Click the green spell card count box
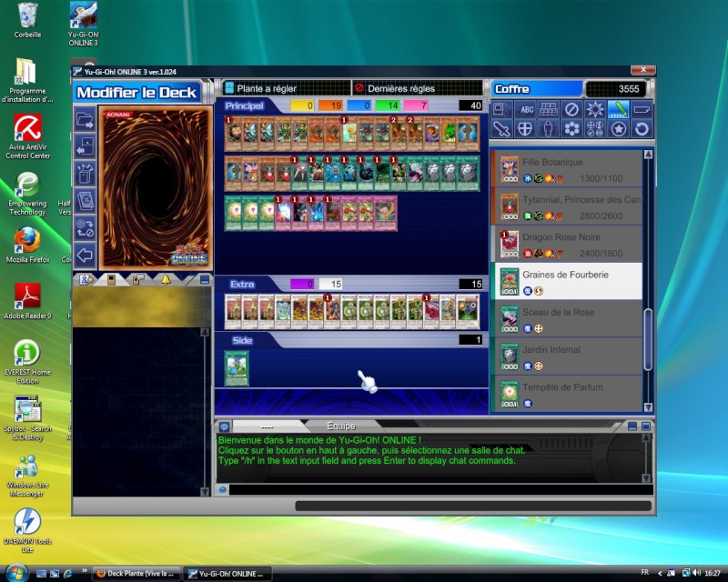The width and height of the screenshot is (728, 582). [x=388, y=105]
